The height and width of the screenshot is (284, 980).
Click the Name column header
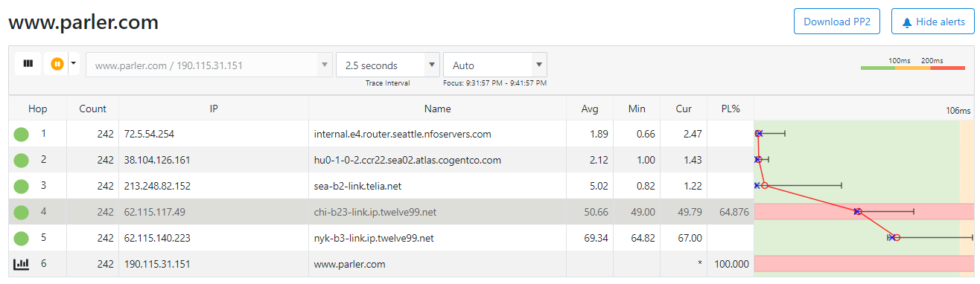438,109
